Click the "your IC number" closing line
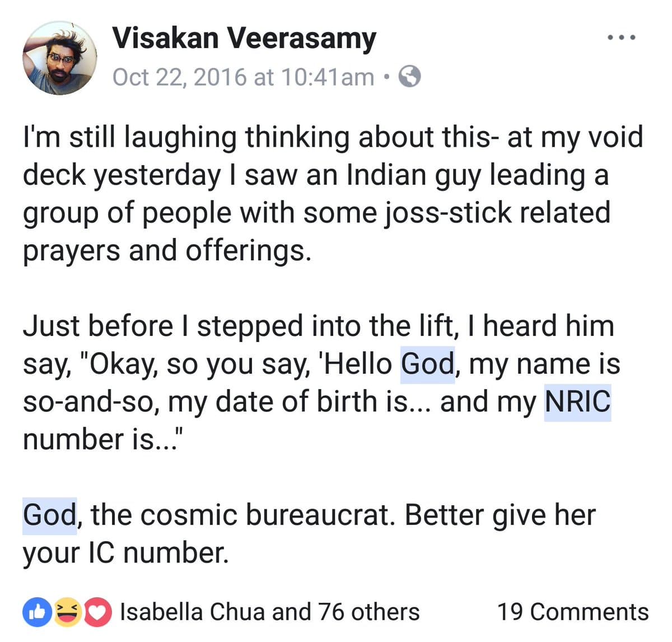Viewport: 672px width, 642px height. pyautogui.click(x=125, y=553)
